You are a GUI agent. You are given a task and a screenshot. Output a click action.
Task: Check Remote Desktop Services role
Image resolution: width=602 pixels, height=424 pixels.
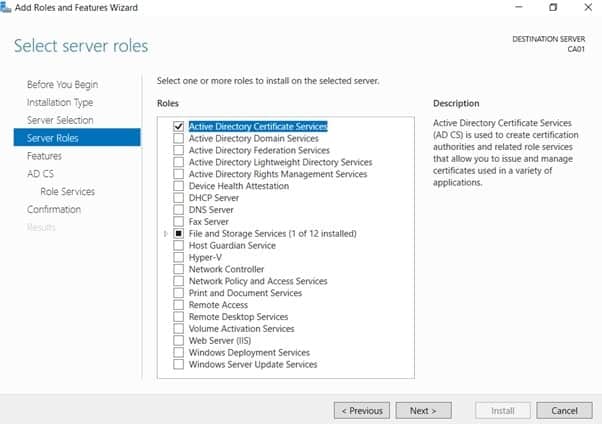tap(179, 317)
